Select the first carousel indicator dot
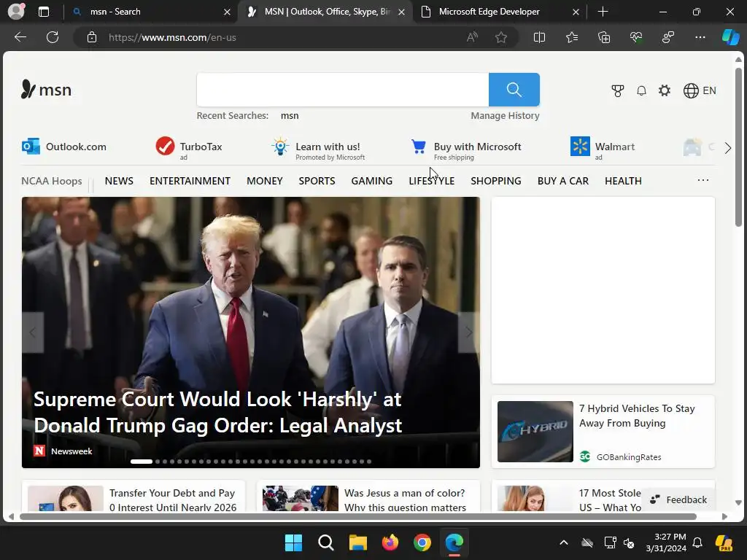The image size is (747, 560). click(x=142, y=462)
